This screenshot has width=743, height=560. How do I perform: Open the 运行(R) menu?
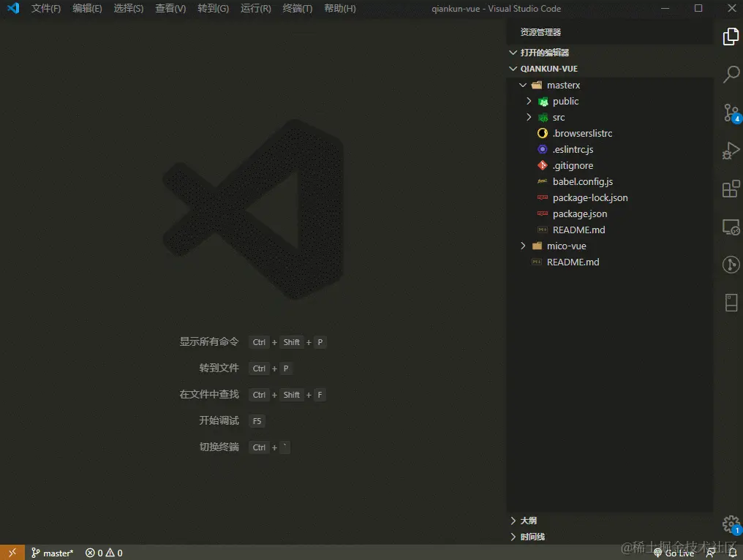[x=255, y=9]
